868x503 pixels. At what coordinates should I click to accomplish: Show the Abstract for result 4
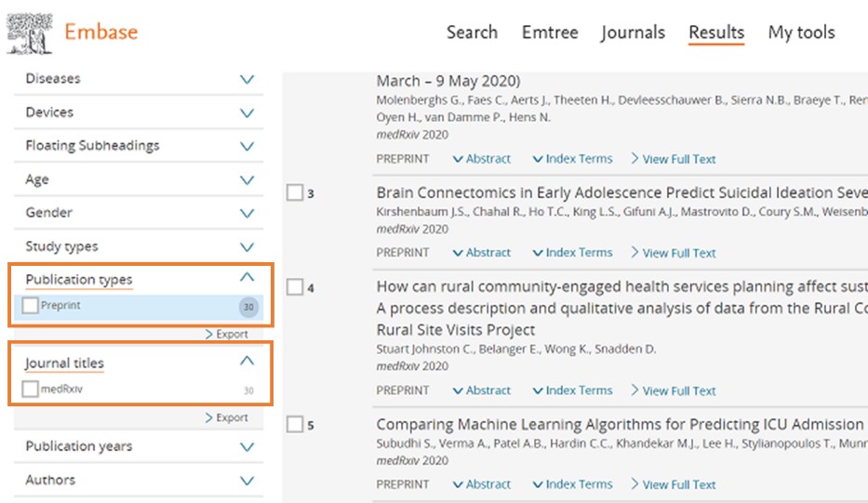pos(482,390)
